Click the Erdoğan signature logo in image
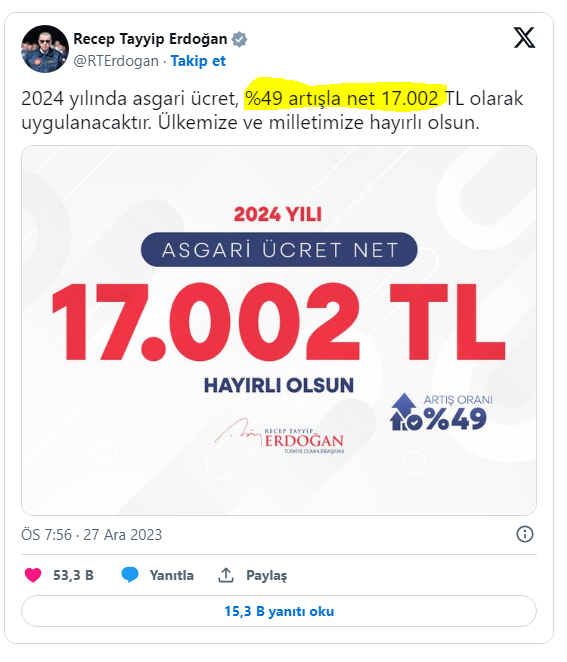Screen dimensions: 567x662 pyautogui.click(x=279, y=437)
